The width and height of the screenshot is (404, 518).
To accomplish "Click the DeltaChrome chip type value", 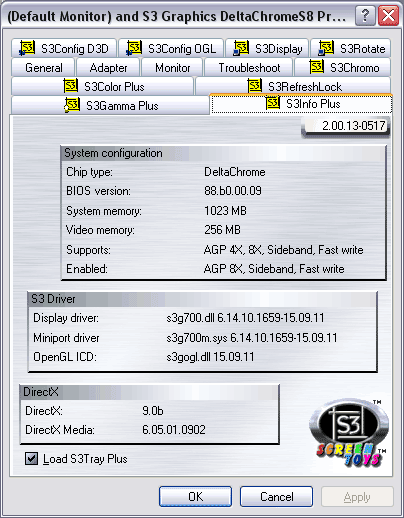I will (x=235, y=172).
